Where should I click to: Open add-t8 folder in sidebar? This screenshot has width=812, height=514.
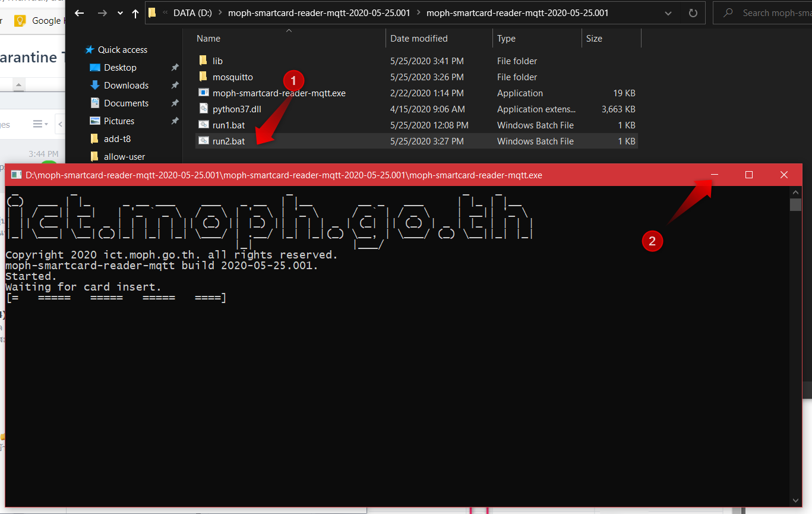click(117, 139)
